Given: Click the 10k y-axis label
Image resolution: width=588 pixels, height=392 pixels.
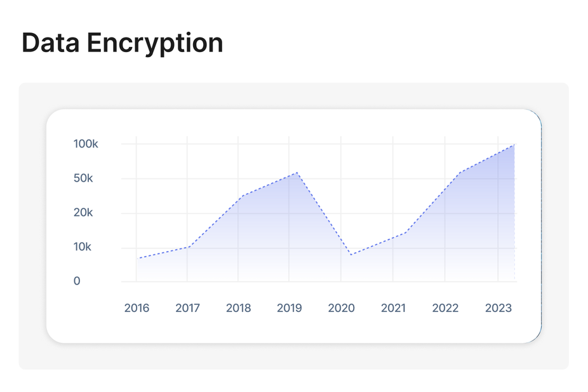Looking at the screenshot, I should point(83,247).
